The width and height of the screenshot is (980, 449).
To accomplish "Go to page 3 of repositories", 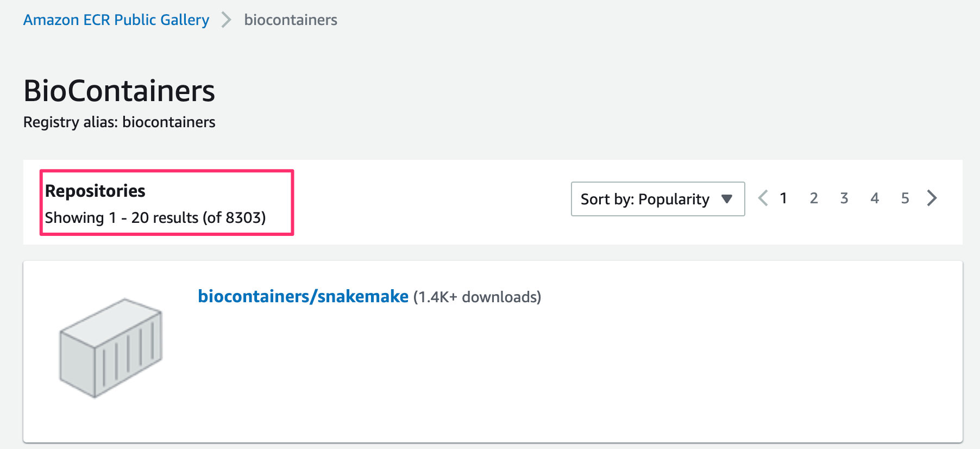I will coord(844,198).
